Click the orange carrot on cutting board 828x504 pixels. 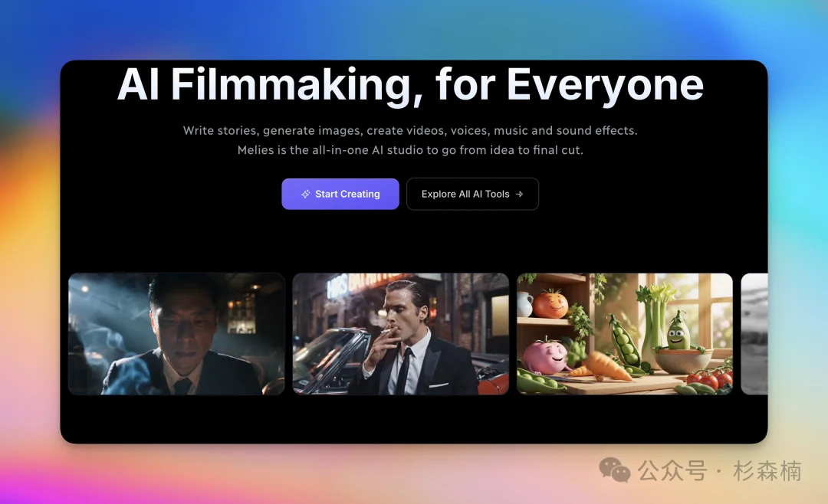point(607,365)
